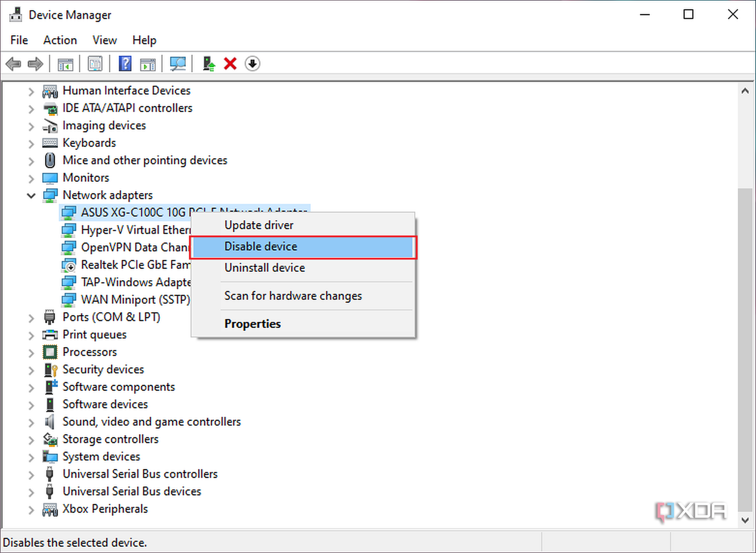Click the Processors chip icon
The width and height of the screenshot is (756, 553).
[x=50, y=352]
